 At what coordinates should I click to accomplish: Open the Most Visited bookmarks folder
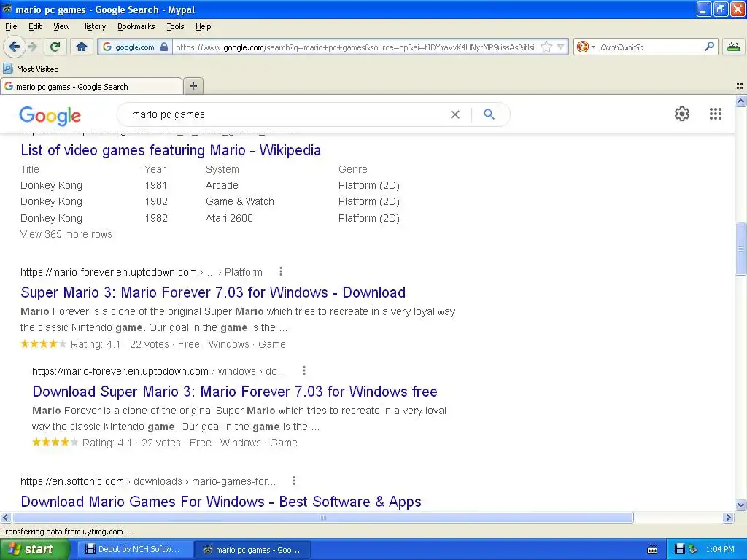point(31,69)
